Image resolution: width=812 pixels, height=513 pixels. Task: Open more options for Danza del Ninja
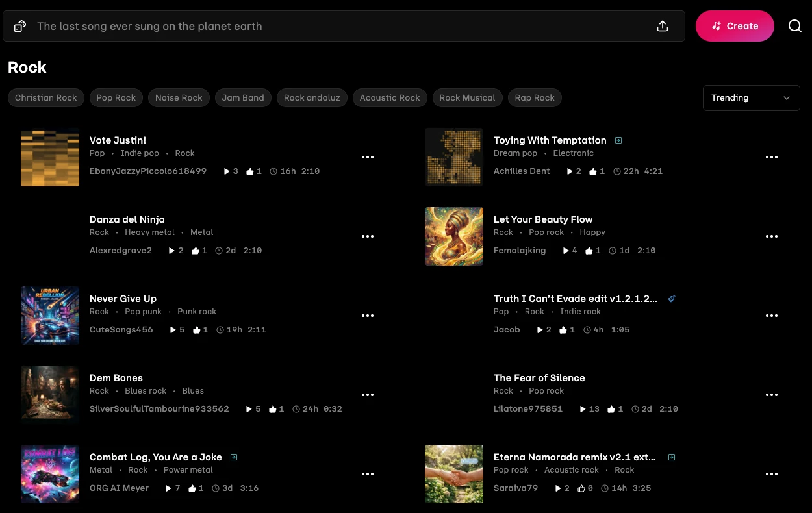click(x=368, y=236)
